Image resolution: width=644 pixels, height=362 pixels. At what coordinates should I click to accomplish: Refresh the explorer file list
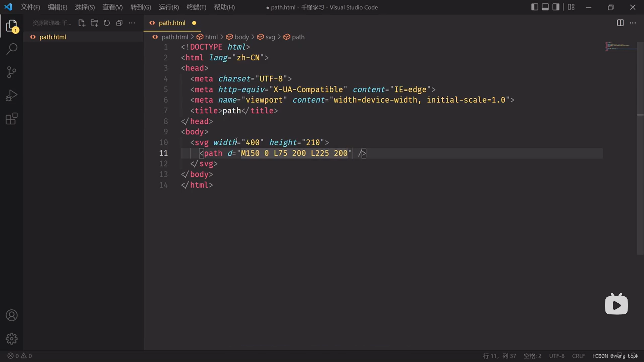tap(107, 23)
